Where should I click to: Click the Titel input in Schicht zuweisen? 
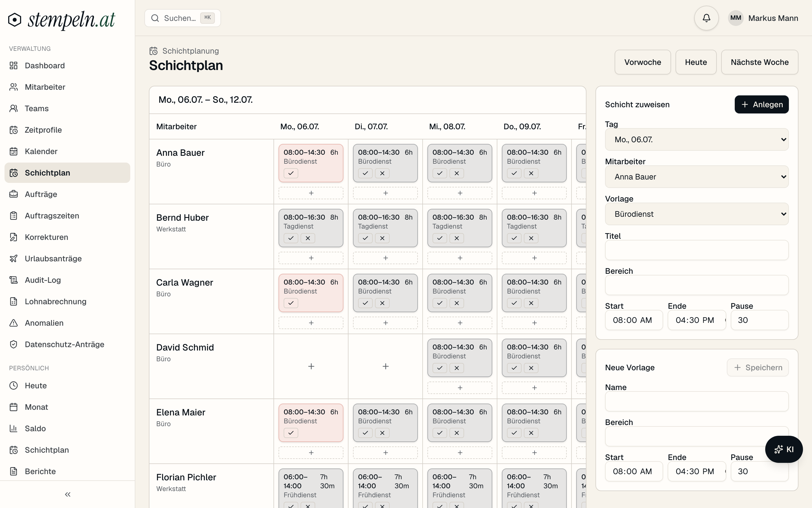(697, 250)
